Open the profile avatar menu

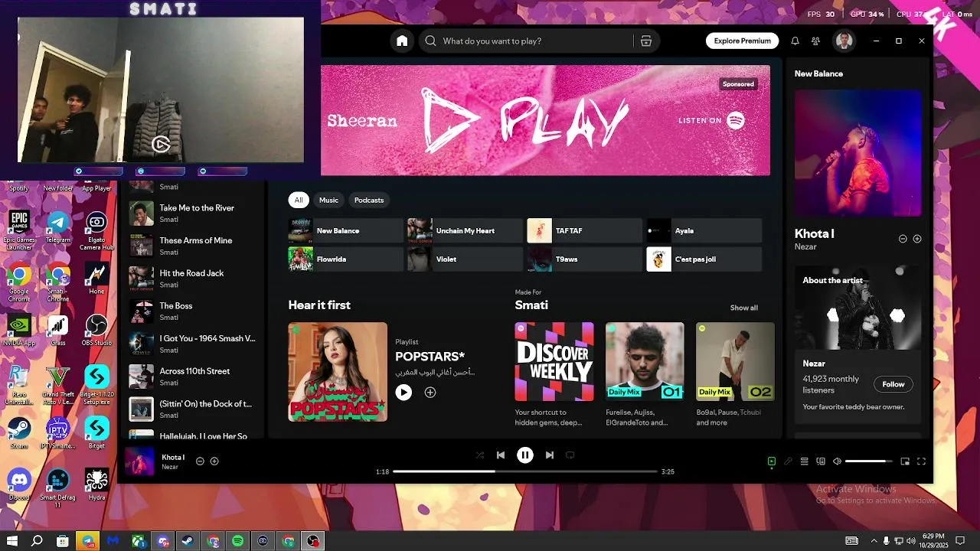pyautogui.click(x=844, y=41)
